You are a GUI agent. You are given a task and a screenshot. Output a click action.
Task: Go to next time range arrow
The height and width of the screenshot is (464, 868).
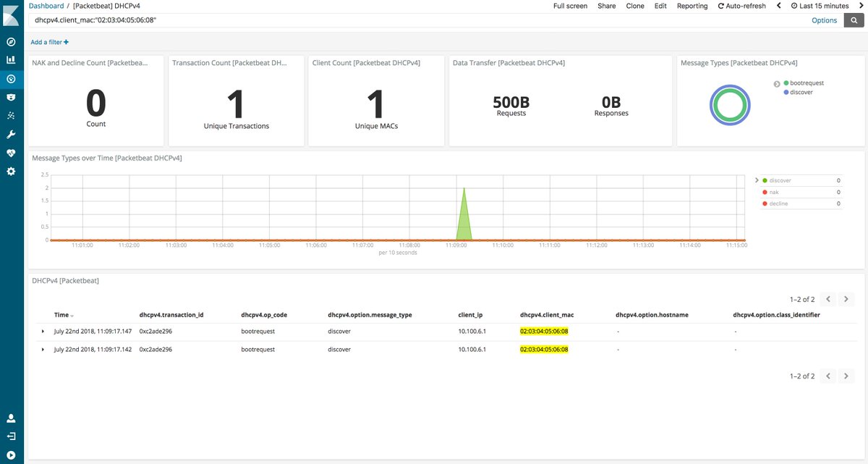pyautogui.click(x=861, y=6)
